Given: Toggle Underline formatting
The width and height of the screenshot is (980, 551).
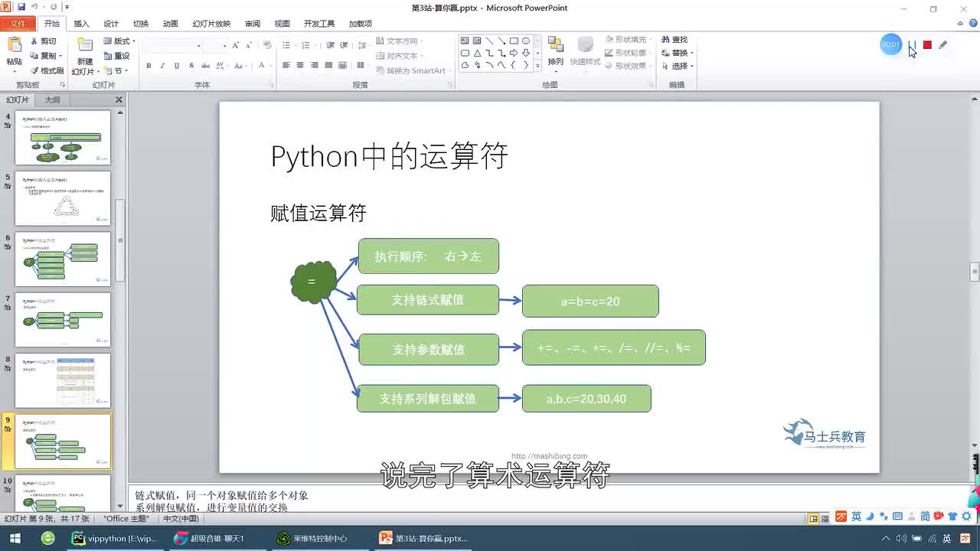Looking at the screenshot, I should tap(177, 66).
